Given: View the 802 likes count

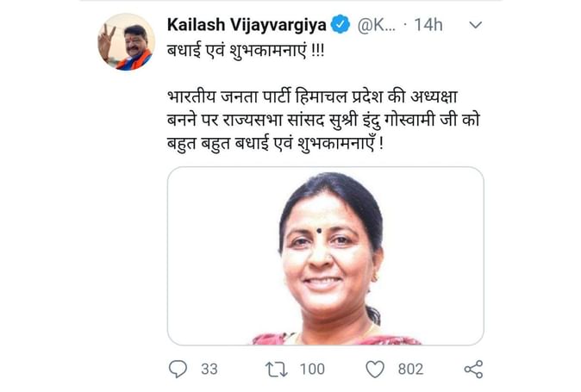Looking at the screenshot, I should click(x=410, y=369).
